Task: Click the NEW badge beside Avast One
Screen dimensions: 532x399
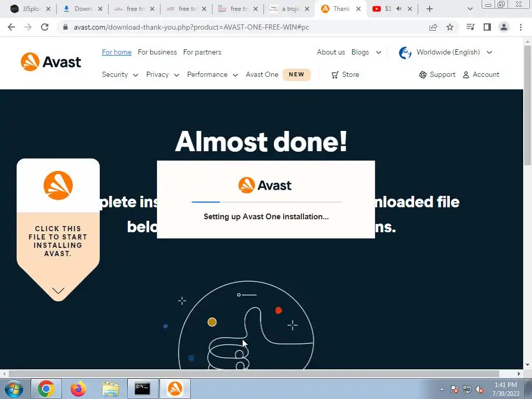Action: (297, 75)
